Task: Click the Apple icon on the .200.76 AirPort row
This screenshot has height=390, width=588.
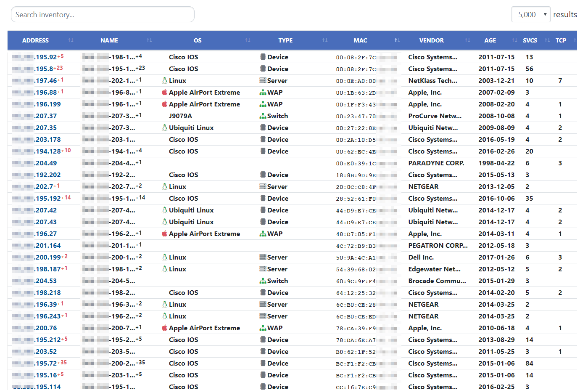Action: click(163, 328)
